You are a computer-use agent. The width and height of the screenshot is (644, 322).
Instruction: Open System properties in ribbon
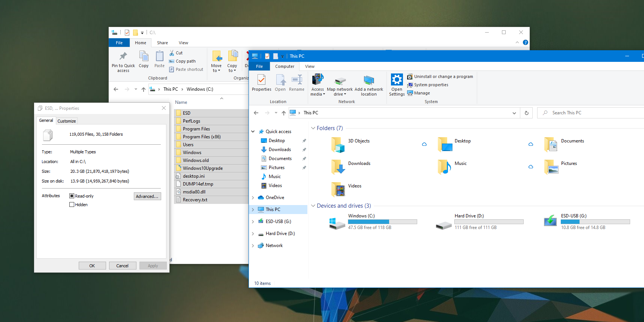click(428, 85)
